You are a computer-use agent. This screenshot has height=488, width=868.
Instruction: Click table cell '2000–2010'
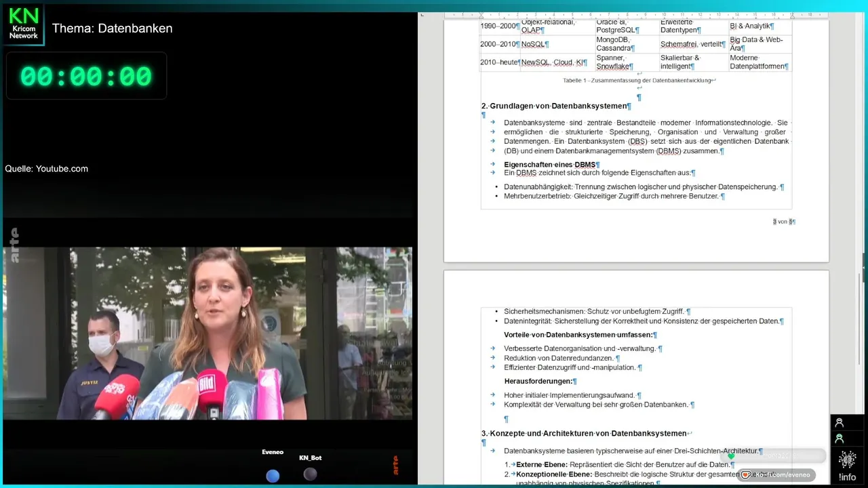(x=500, y=44)
